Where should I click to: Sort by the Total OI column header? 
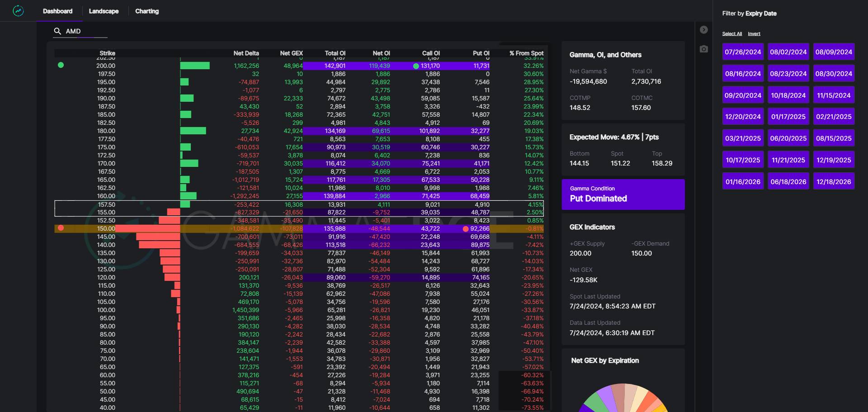335,53
